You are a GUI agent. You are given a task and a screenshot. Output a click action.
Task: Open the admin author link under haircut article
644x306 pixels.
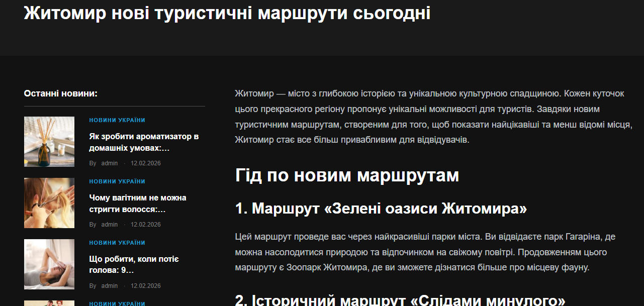(110, 225)
